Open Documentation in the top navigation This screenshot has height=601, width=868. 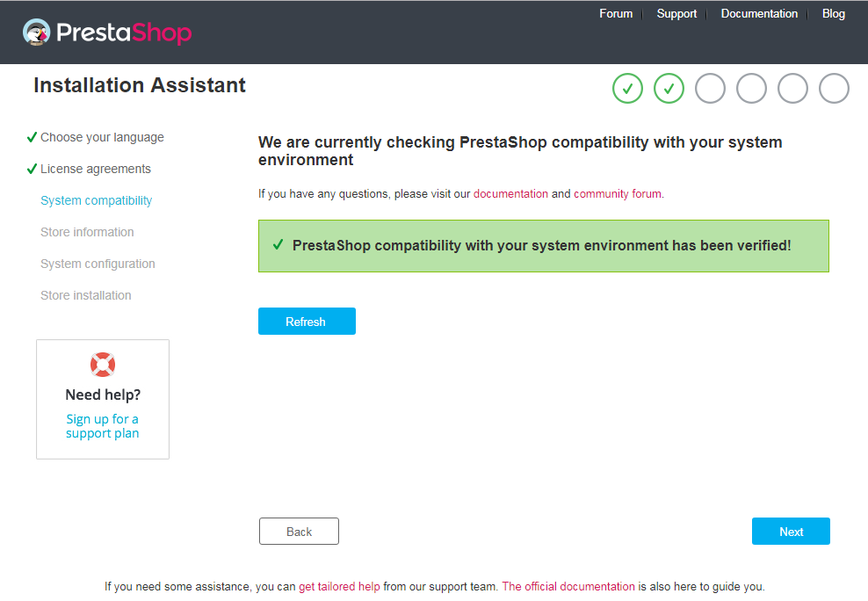pos(759,14)
